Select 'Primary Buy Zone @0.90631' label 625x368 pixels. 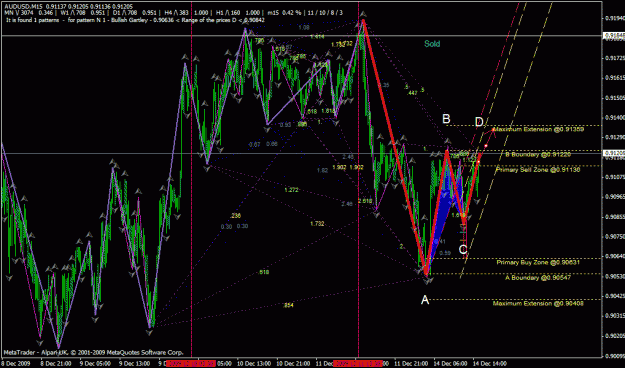click(x=538, y=263)
